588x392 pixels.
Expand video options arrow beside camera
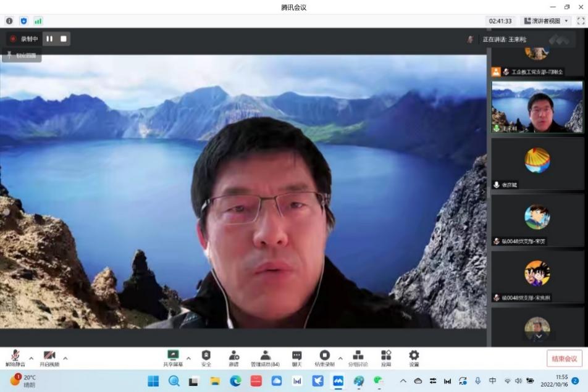(x=65, y=357)
